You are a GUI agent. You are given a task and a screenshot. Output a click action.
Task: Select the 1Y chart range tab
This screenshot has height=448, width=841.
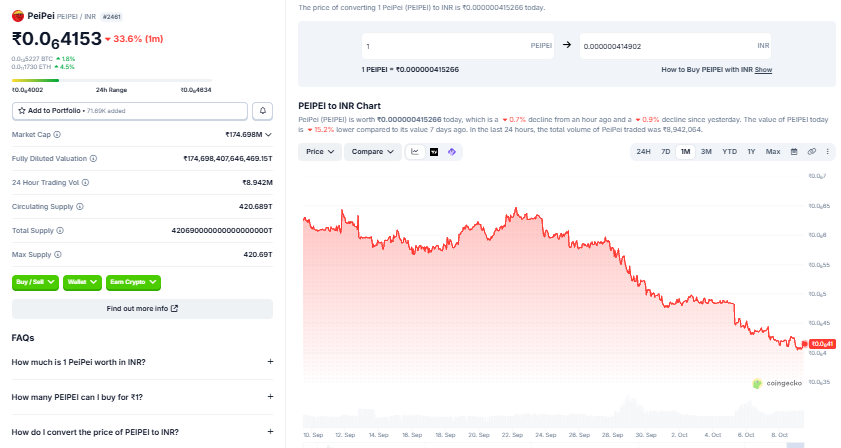[x=751, y=152]
